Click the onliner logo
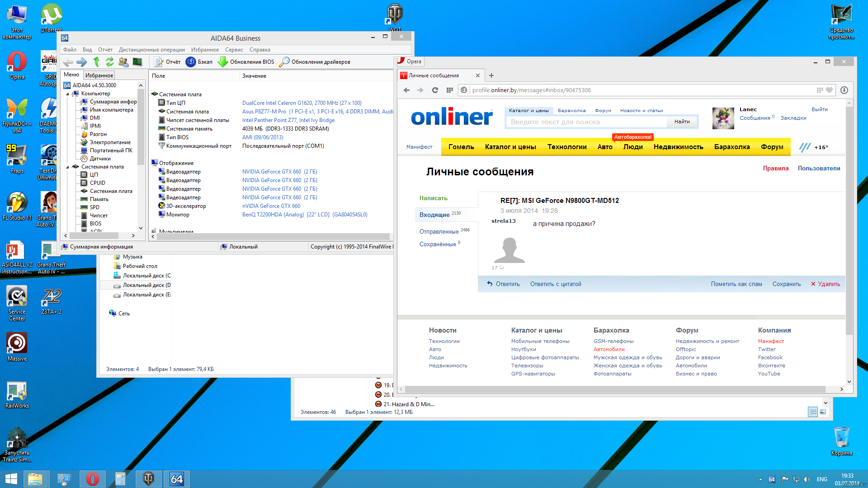This screenshot has width=868, height=488. click(x=452, y=117)
